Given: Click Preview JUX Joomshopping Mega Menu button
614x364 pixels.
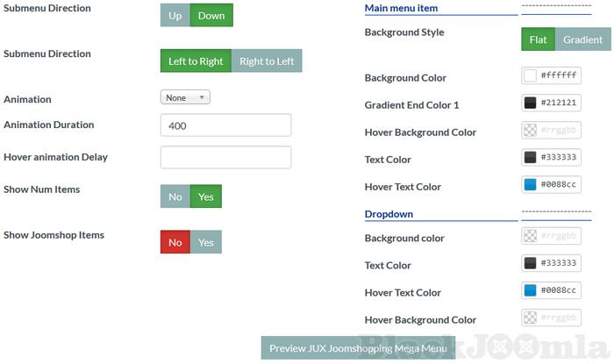Looking at the screenshot, I should point(358,348).
